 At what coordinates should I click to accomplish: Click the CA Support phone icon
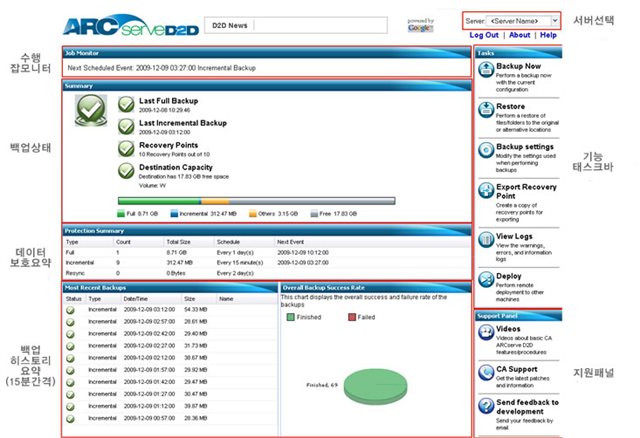click(486, 373)
